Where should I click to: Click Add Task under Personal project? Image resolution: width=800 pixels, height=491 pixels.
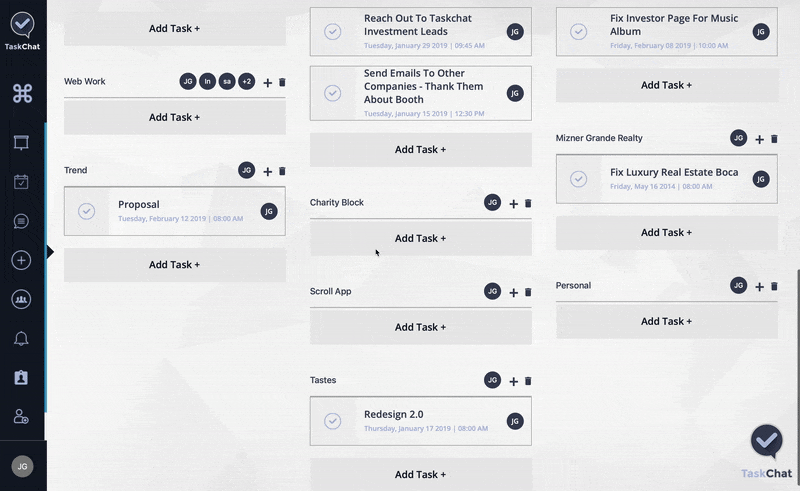coord(666,322)
